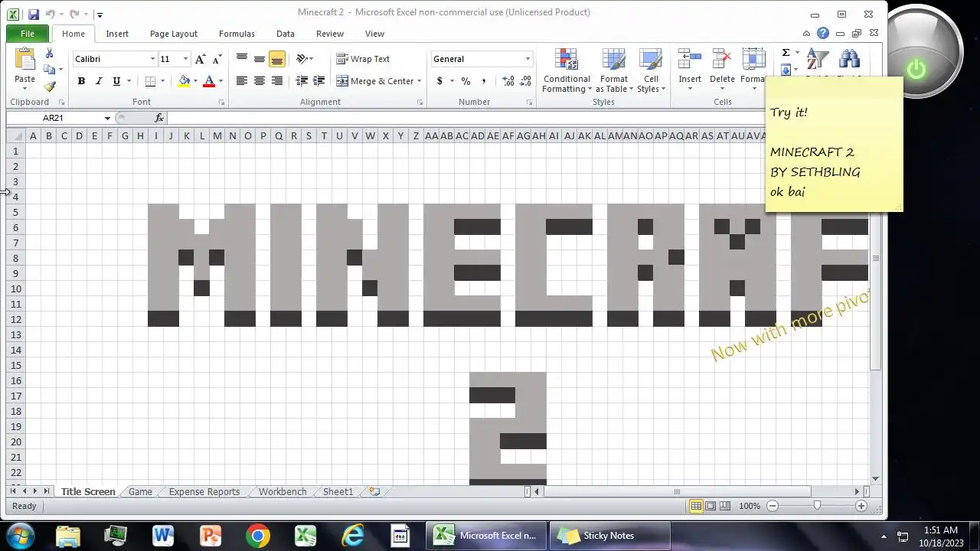
Task: Apply Percent Style format
Action: [x=465, y=81]
